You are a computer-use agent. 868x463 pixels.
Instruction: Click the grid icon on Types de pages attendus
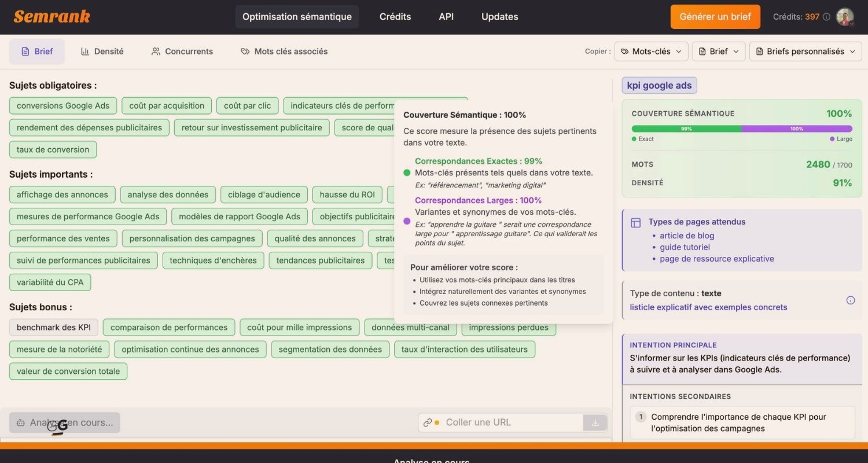pos(636,222)
